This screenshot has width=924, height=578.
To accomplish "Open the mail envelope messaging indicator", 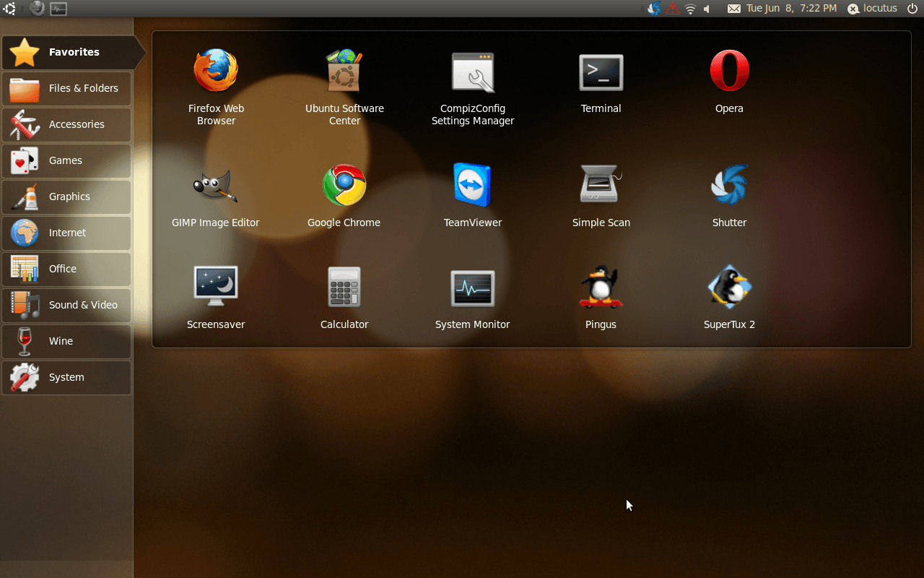I will 733,9.
